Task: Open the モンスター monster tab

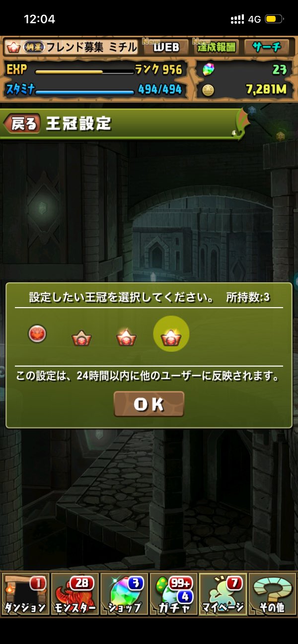Action: [74, 594]
